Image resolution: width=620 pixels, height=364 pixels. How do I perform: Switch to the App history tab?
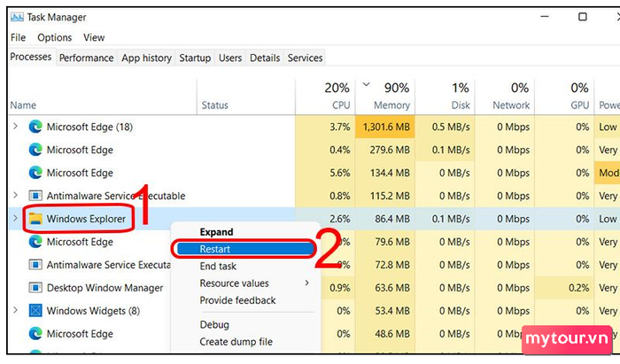click(146, 58)
